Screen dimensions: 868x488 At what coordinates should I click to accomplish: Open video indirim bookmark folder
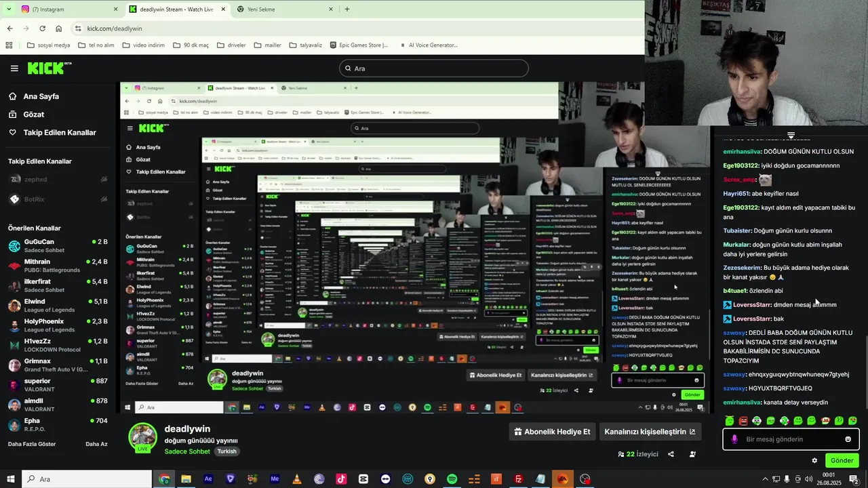tap(143, 45)
